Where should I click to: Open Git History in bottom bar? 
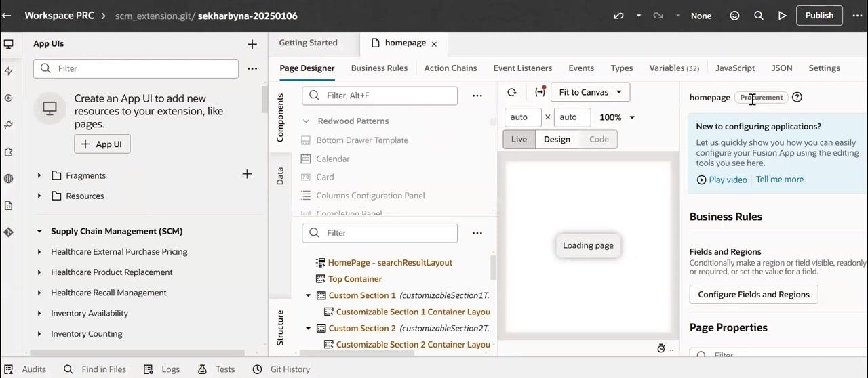tap(281, 369)
